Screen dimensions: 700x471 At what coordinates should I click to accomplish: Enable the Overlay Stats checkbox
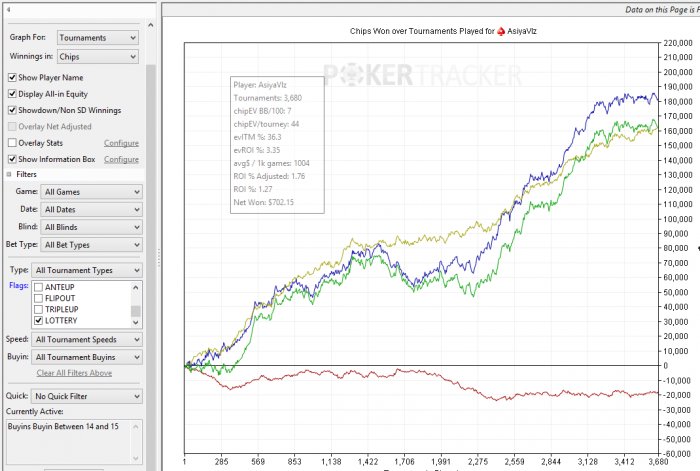pyautogui.click(x=12, y=143)
